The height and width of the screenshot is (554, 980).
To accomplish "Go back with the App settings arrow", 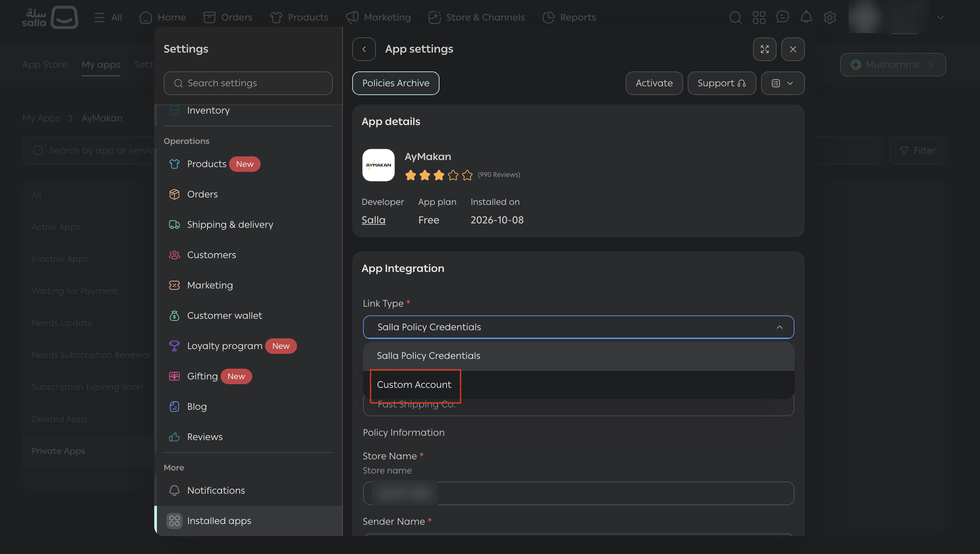I will [364, 49].
